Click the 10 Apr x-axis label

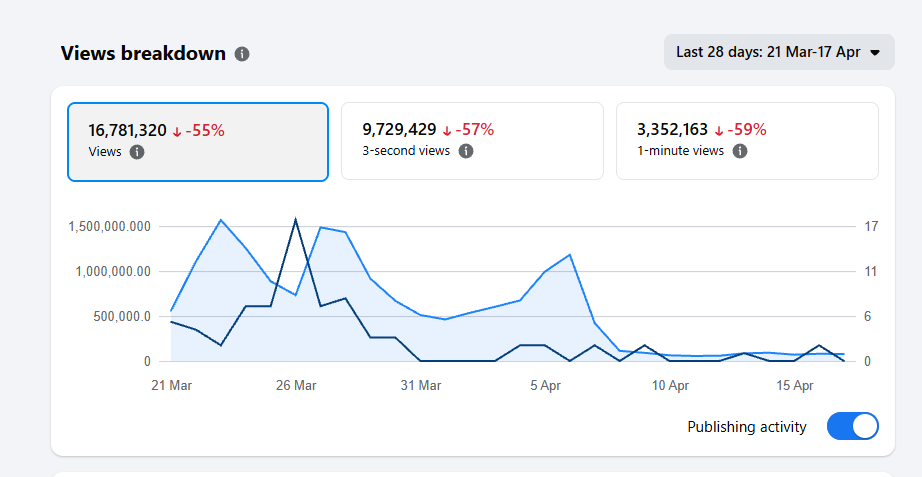(x=670, y=385)
